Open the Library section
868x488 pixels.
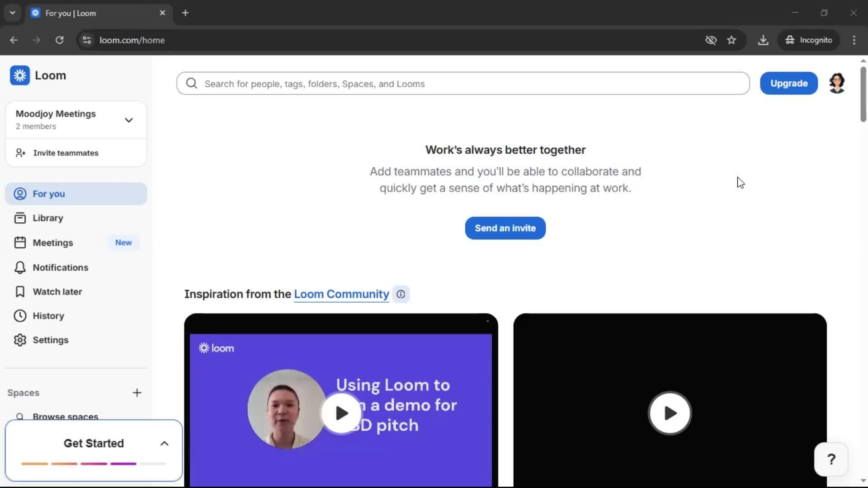(x=47, y=218)
